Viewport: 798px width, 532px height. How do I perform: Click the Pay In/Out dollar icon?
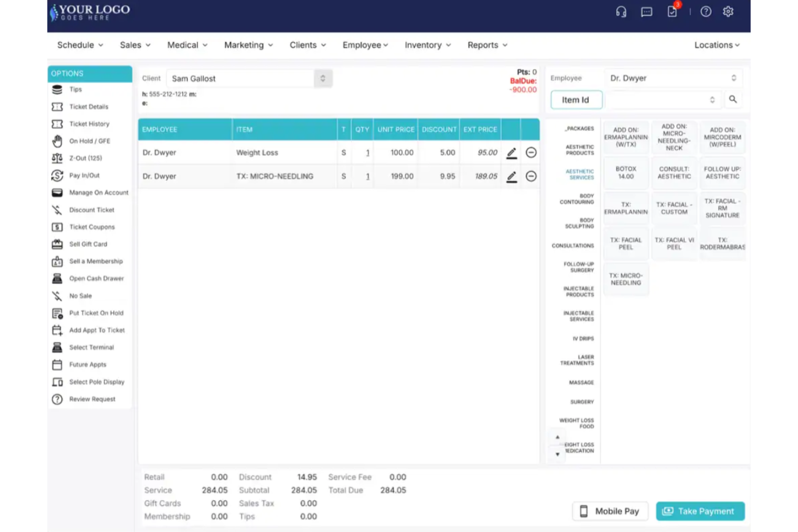tap(57, 176)
